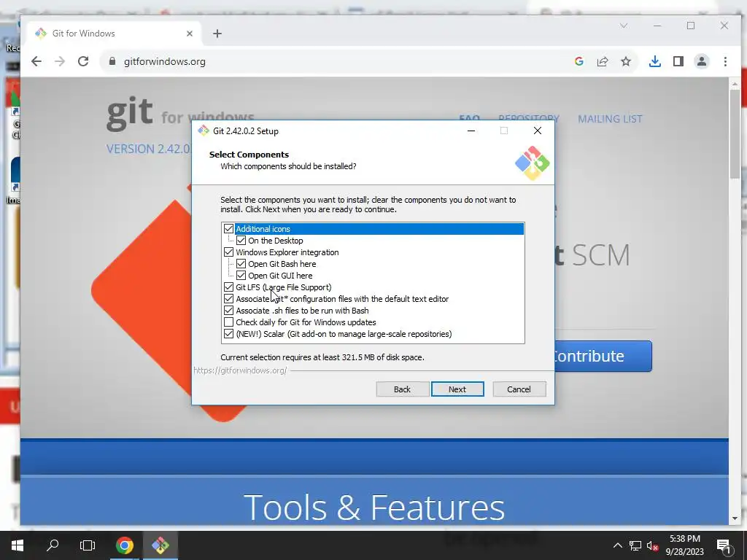Click the Google icon in address bar

(578, 61)
